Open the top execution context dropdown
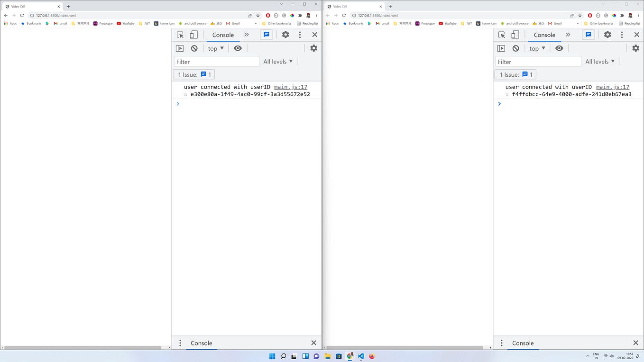The height and width of the screenshot is (362, 644). (x=215, y=48)
